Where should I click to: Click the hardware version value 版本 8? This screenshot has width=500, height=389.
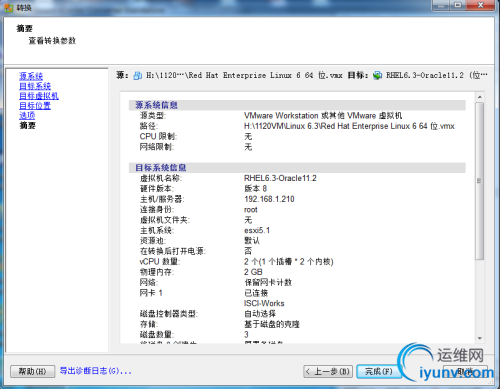255,189
